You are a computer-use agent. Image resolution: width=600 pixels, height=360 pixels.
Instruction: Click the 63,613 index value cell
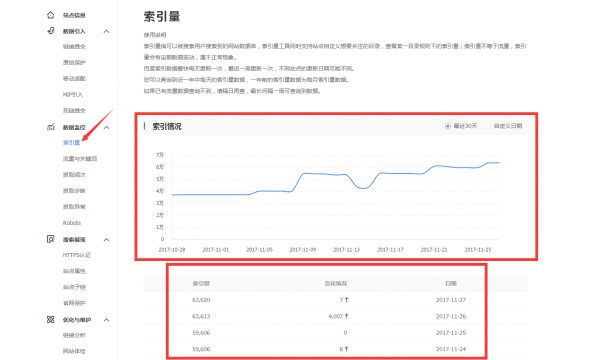(201, 316)
